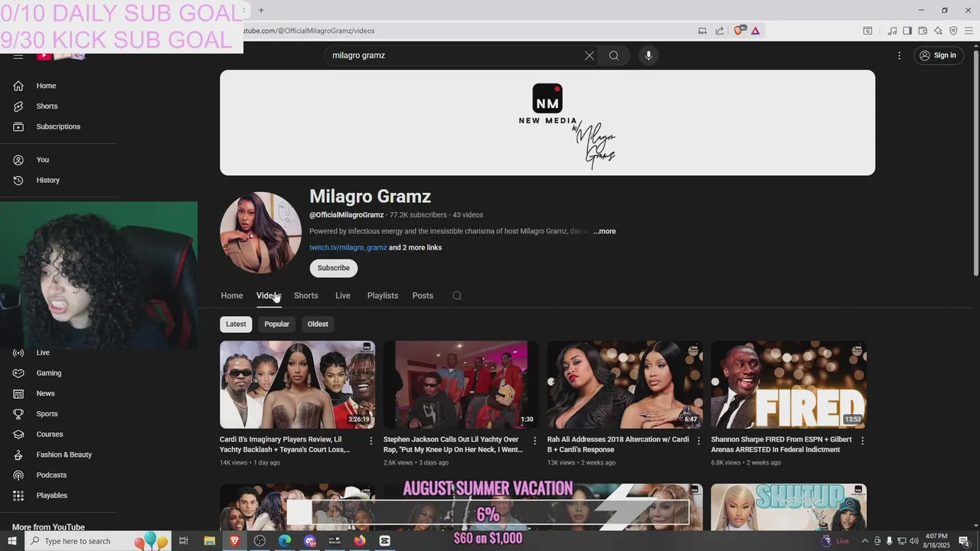Go to Subscriptions in sidebar
The image size is (980, 551).
(x=58, y=126)
